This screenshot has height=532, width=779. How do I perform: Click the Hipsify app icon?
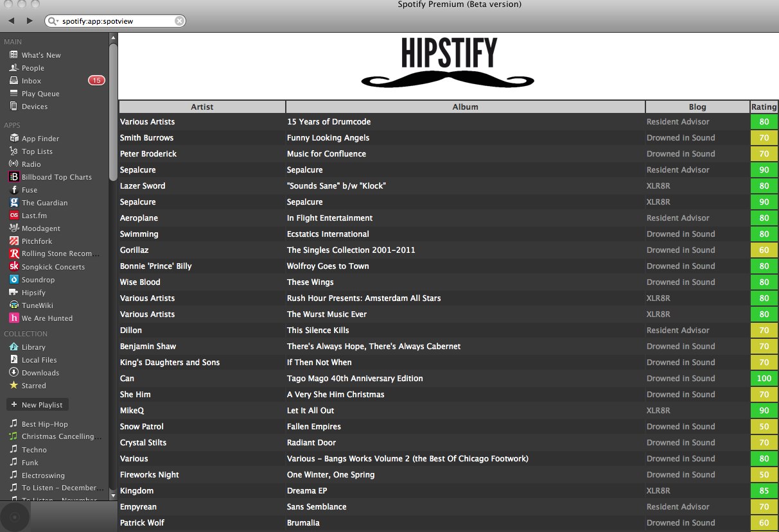[14, 293]
